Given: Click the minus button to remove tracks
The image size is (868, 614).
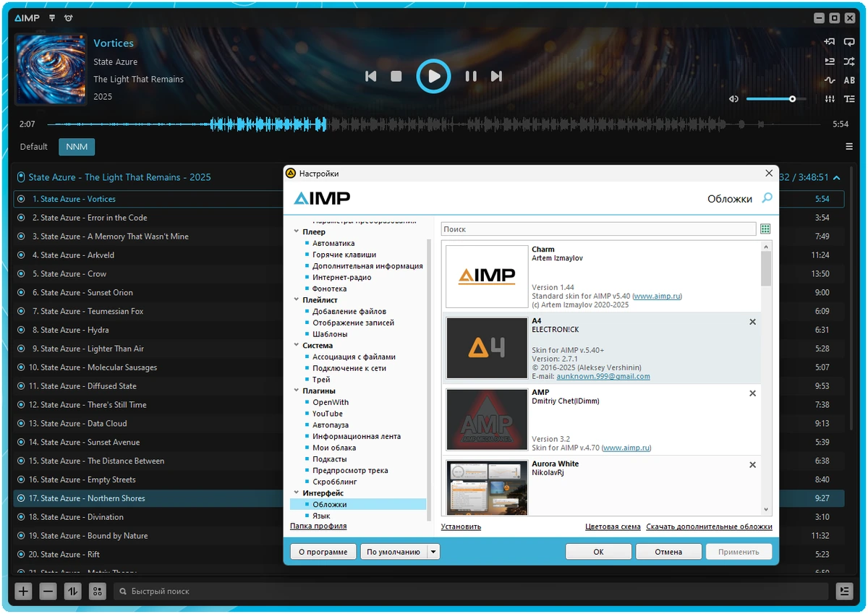Looking at the screenshot, I should coord(48,591).
